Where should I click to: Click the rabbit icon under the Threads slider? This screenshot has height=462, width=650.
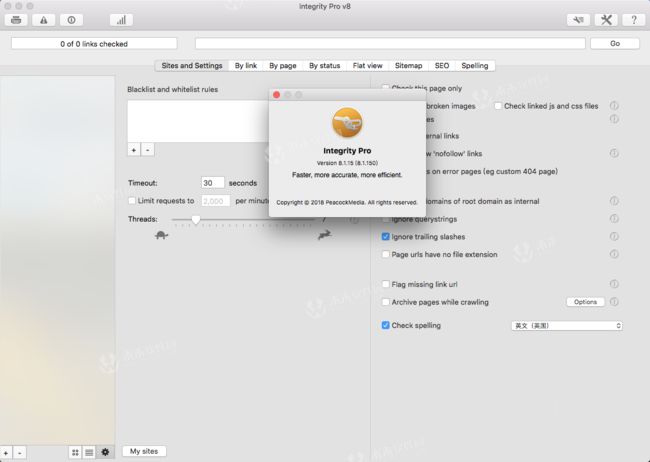325,235
